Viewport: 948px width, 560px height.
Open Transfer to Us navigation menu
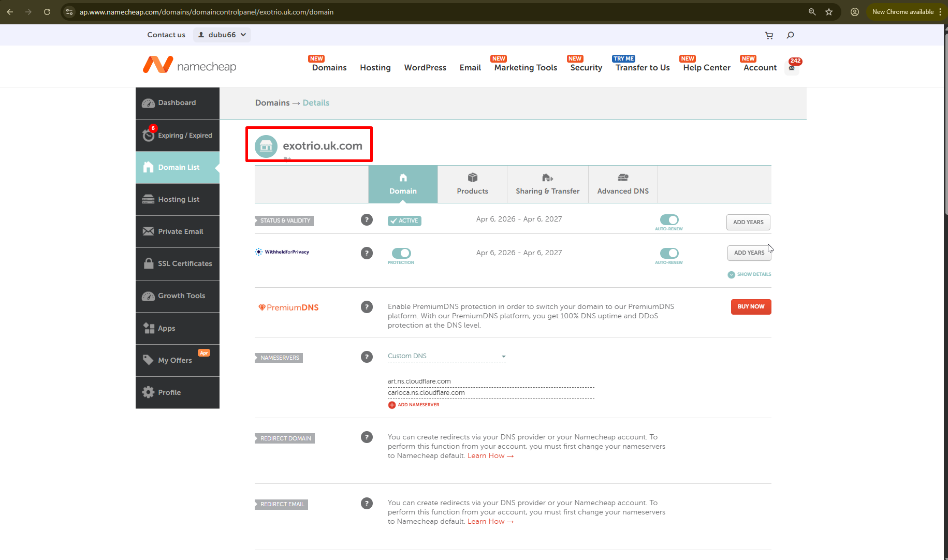pyautogui.click(x=643, y=68)
